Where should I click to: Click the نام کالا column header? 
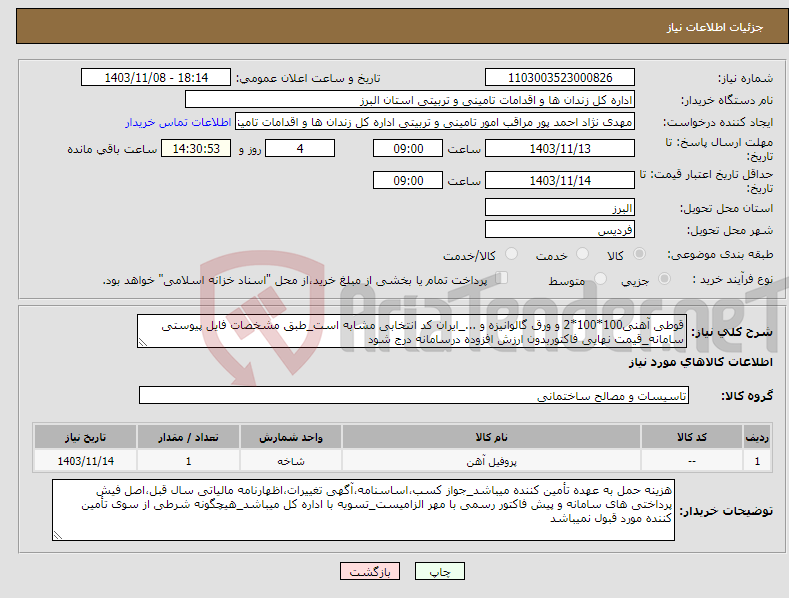491,437
